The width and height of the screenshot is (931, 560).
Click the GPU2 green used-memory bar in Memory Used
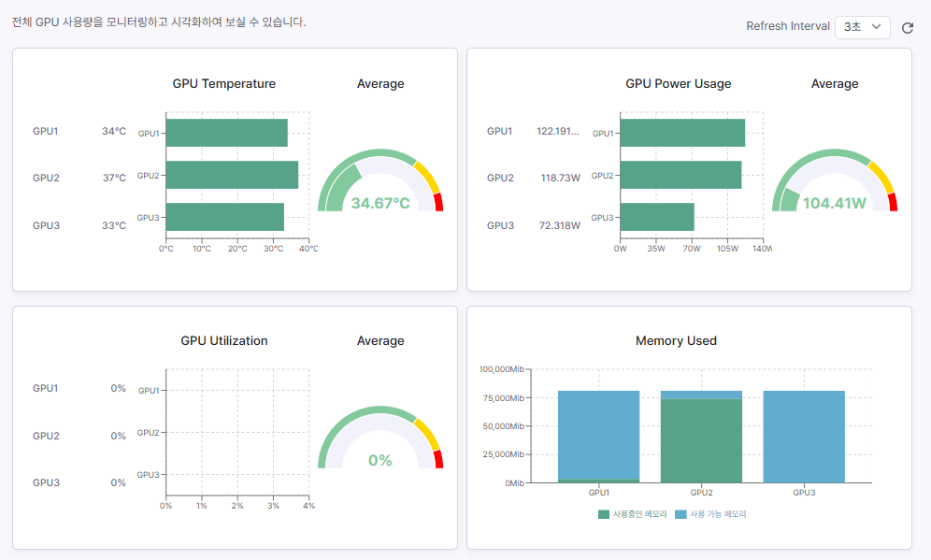point(701,440)
